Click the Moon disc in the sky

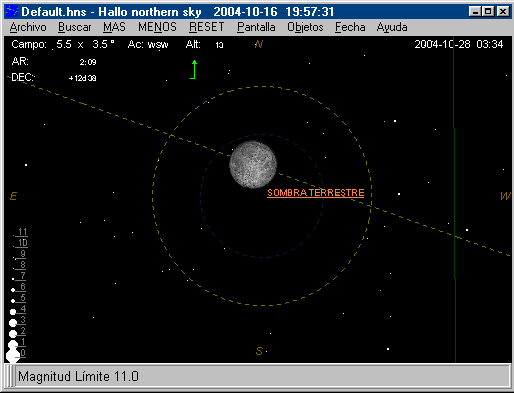253,164
